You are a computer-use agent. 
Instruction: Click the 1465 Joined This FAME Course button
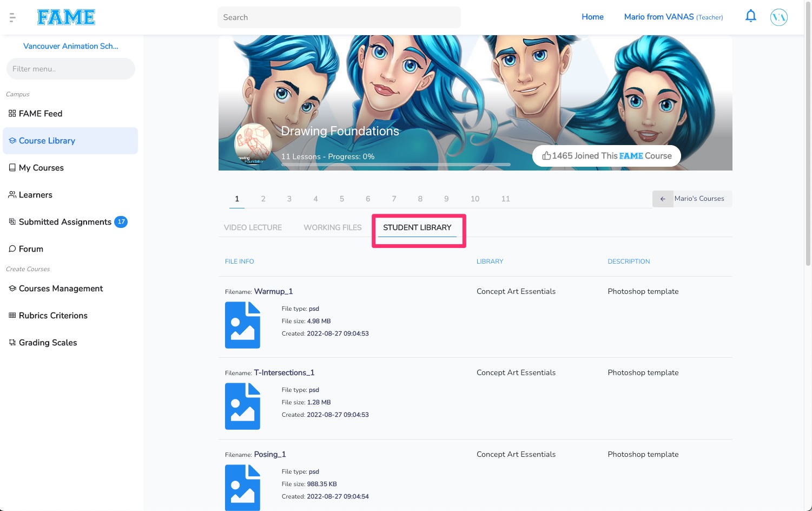[x=606, y=156]
